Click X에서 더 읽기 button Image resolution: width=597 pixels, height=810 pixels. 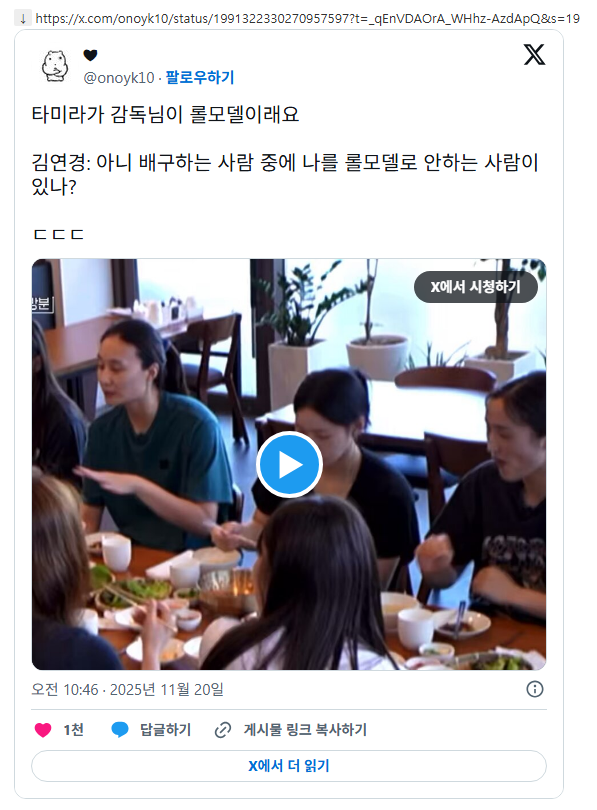(289, 766)
